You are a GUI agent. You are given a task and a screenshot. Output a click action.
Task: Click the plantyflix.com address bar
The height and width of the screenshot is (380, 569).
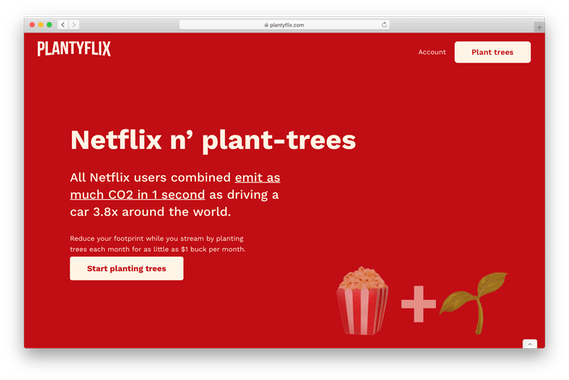[x=284, y=25]
